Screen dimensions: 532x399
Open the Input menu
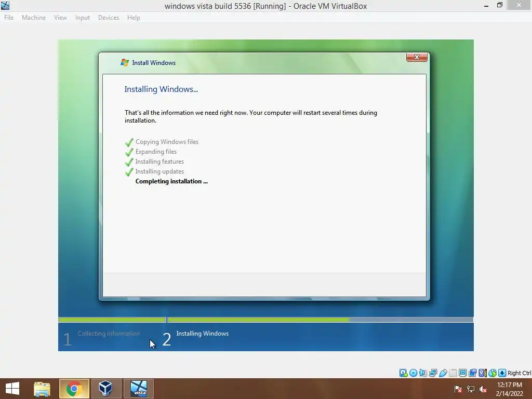point(83,18)
